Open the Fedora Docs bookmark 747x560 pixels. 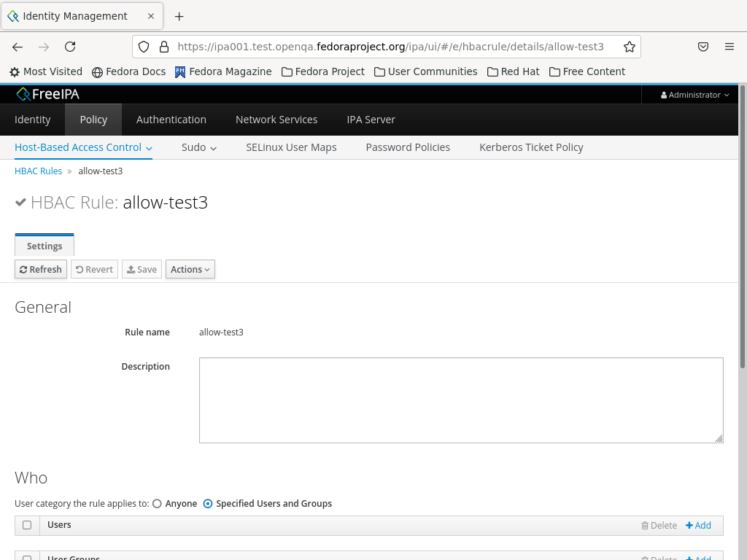[x=128, y=72]
